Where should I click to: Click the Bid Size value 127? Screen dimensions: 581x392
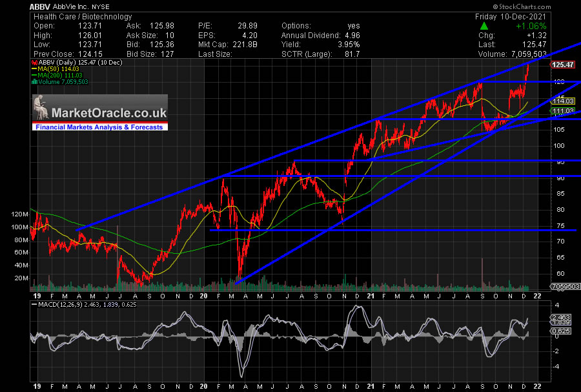[x=167, y=54]
